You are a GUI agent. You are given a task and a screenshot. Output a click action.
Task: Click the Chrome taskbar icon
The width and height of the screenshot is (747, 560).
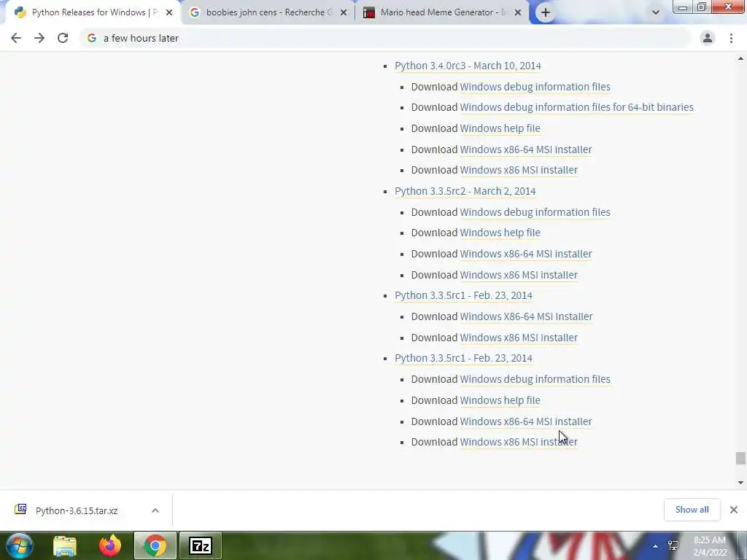(x=155, y=546)
